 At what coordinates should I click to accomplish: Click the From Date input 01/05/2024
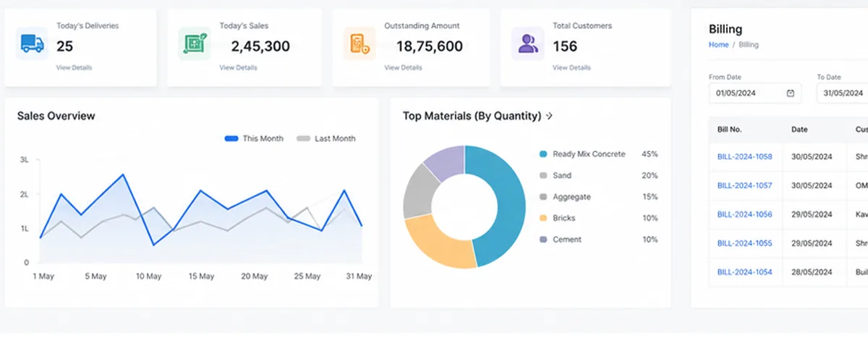[754, 93]
